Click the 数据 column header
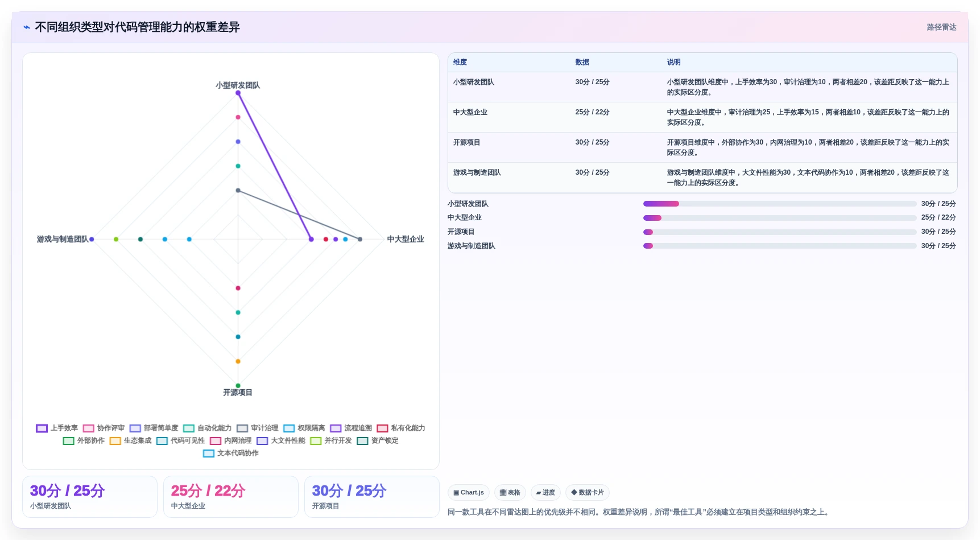980x540 pixels. 582,63
